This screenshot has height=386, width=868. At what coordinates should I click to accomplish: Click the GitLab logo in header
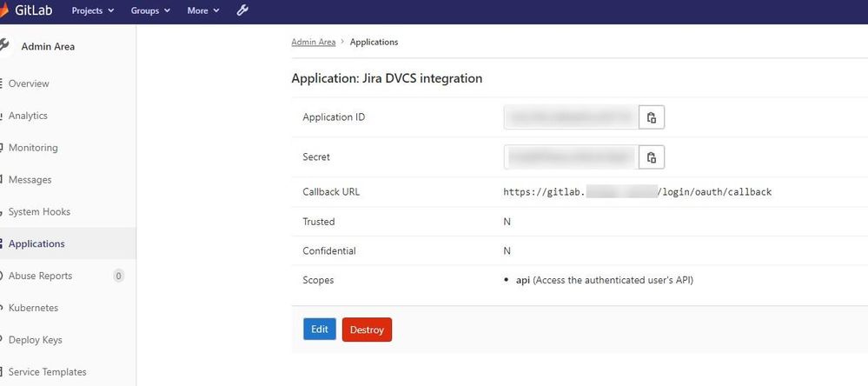[27, 10]
